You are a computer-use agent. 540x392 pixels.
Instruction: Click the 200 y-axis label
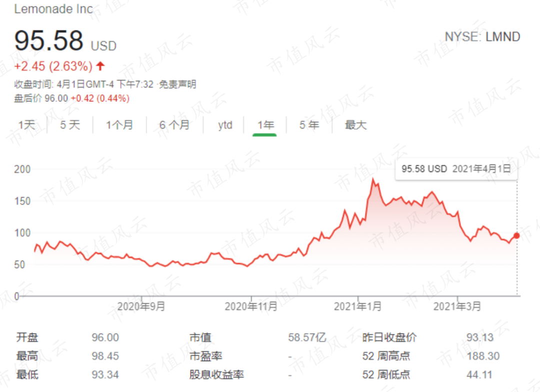(22, 169)
